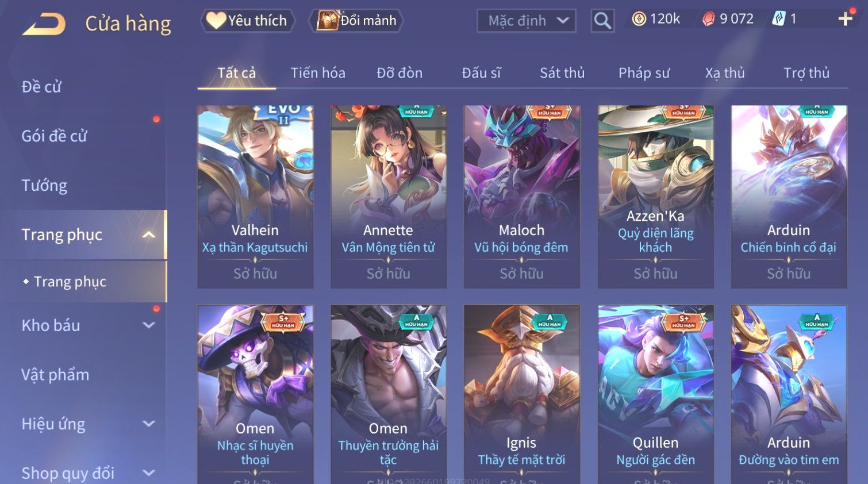Image resolution: width=868 pixels, height=484 pixels.
Task: Tap the gold coin 120k balance
Action: (656, 19)
